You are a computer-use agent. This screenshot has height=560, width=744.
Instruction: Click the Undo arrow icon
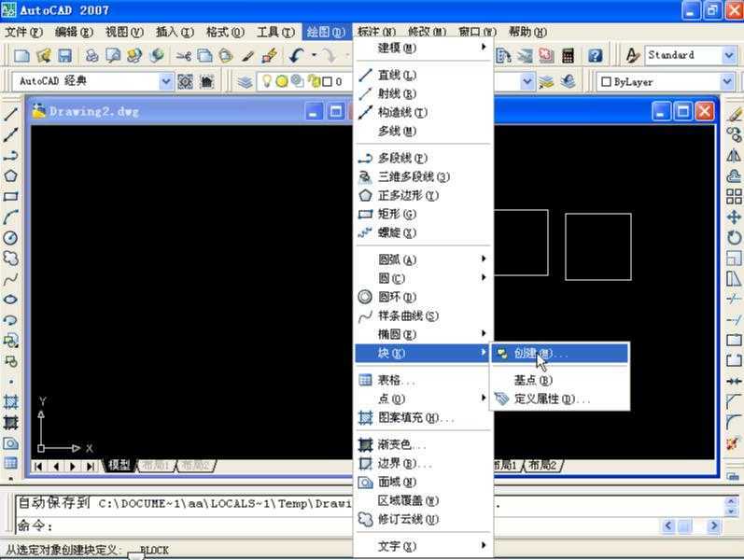click(x=297, y=55)
